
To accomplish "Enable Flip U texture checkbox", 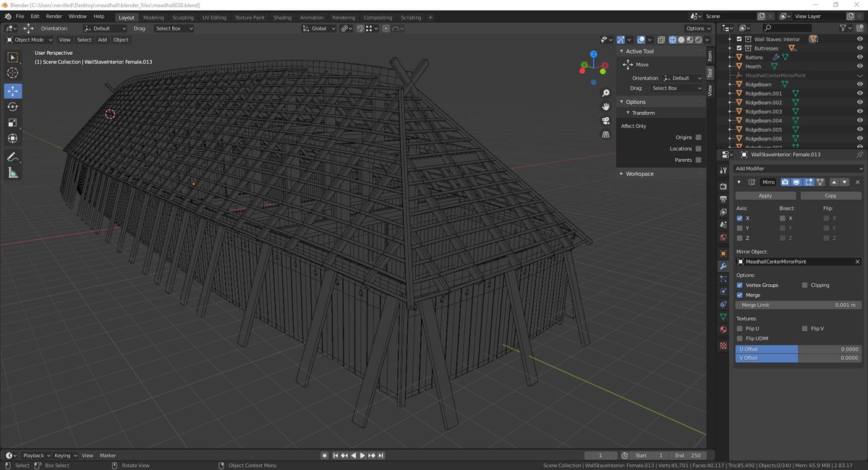I will 739,328.
